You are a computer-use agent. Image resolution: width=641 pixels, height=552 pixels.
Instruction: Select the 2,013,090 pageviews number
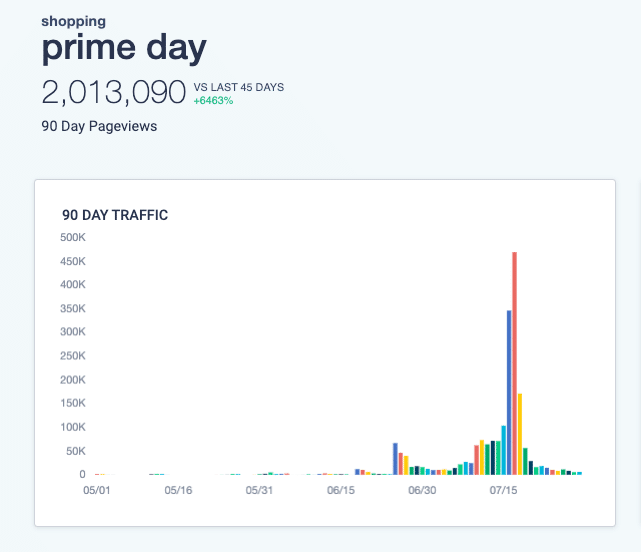pos(114,92)
